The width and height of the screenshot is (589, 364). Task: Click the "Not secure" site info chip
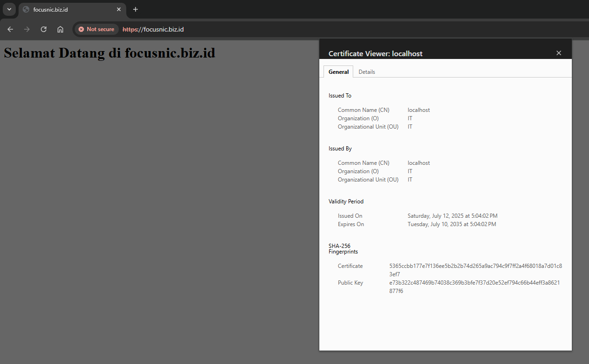[x=96, y=29]
